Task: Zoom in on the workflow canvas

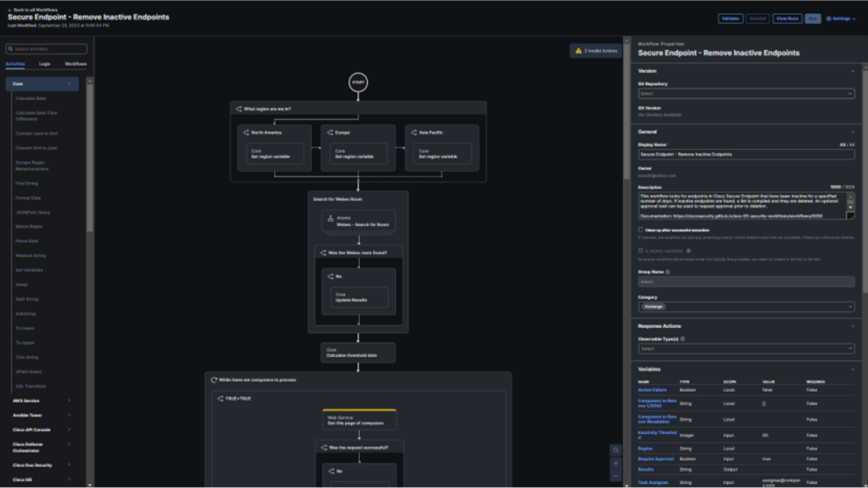Action: tap(616, 465)
